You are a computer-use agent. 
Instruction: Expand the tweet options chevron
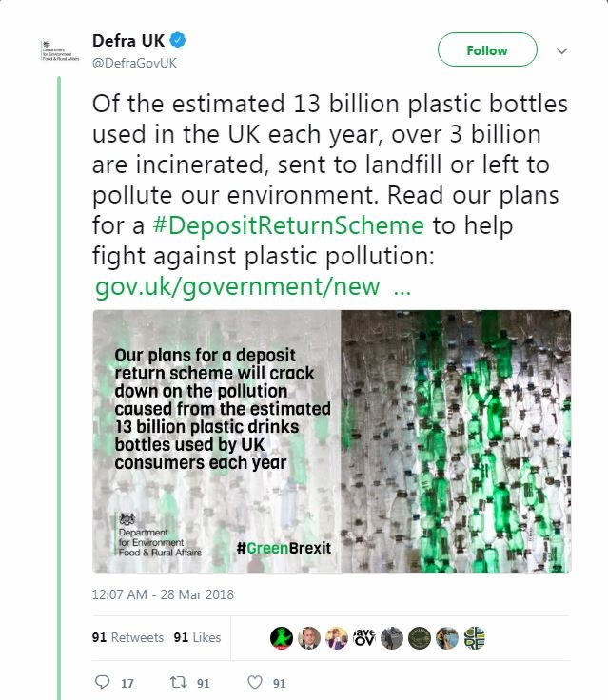[562, 50]
